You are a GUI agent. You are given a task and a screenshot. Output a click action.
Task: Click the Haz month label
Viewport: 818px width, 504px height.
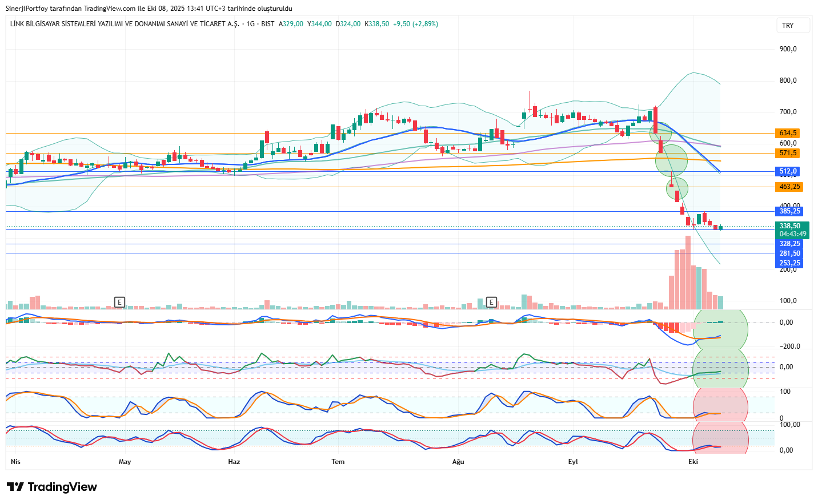(x=234, y=462)
